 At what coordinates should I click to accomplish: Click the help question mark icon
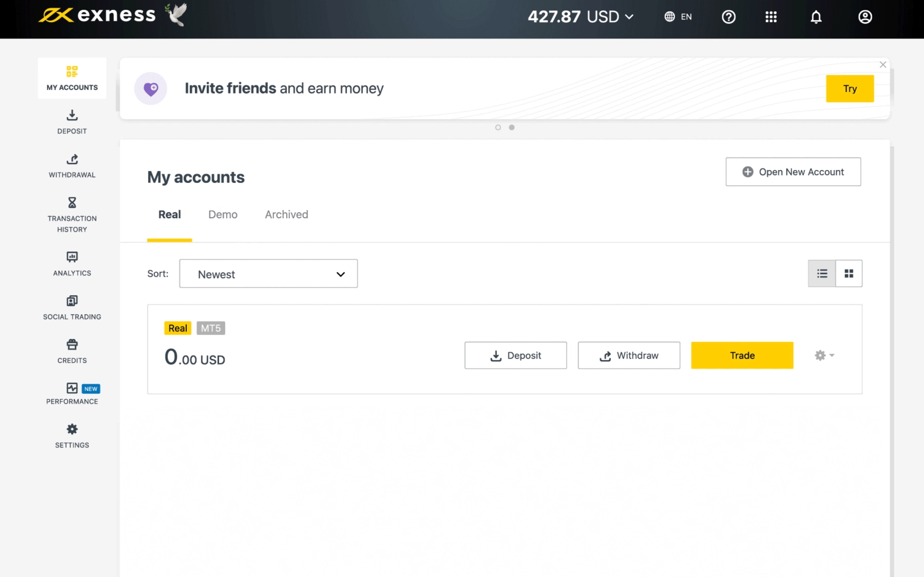point(728,17)
